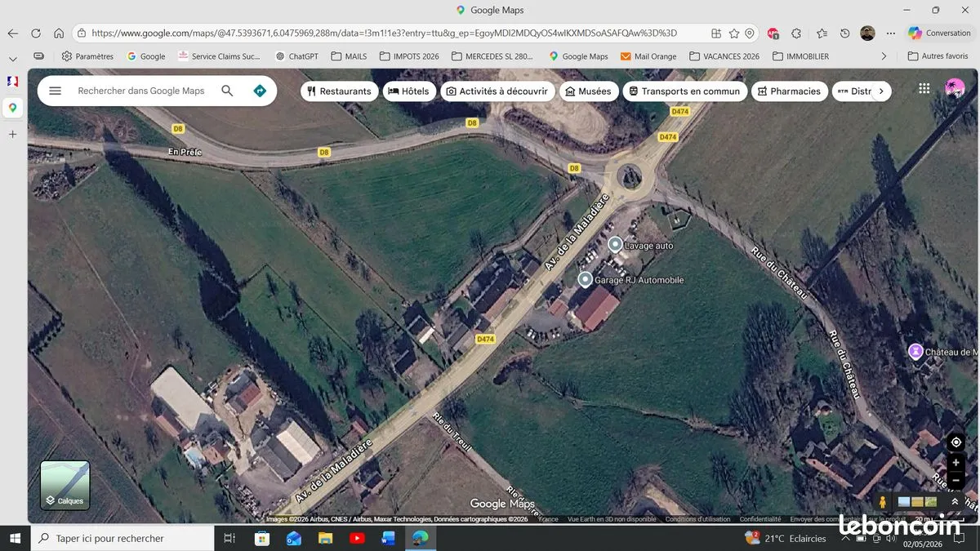Open the Autres favoris folder
980x551 pixels.
coord(938,56)
